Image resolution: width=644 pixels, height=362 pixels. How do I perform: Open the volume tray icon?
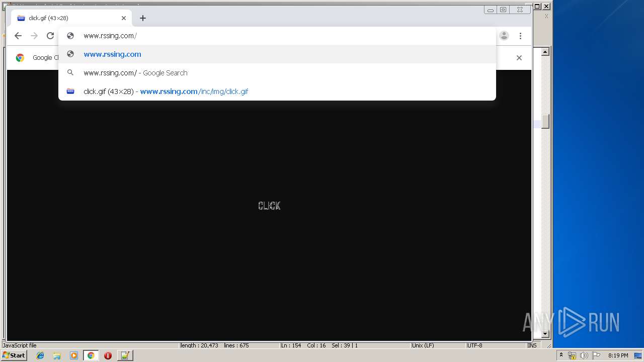pyautogui.click(x=584, y=355)
